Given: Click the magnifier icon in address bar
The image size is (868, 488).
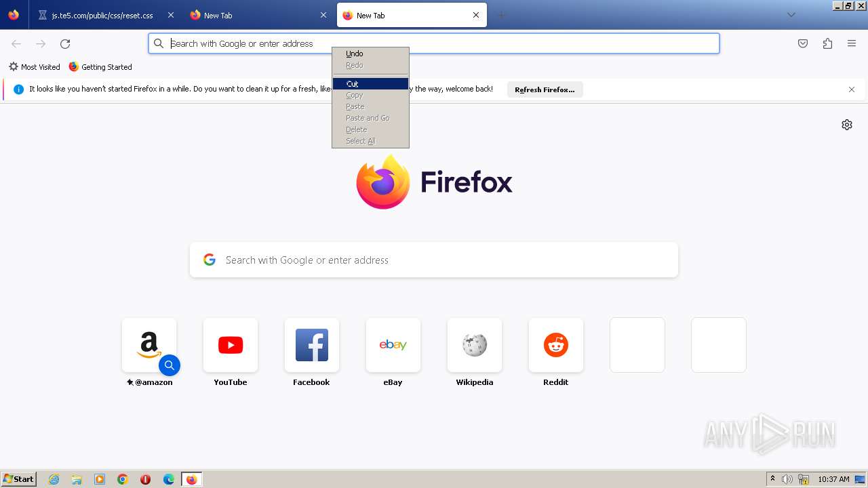Looking at the screenshot, I should pyautogui.click(x=159, y=43).
